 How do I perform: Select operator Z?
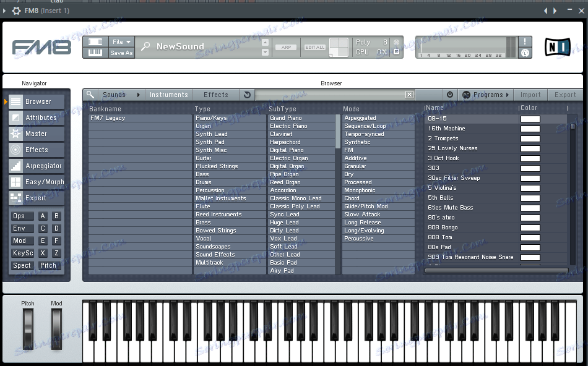(x=56, y=253)
